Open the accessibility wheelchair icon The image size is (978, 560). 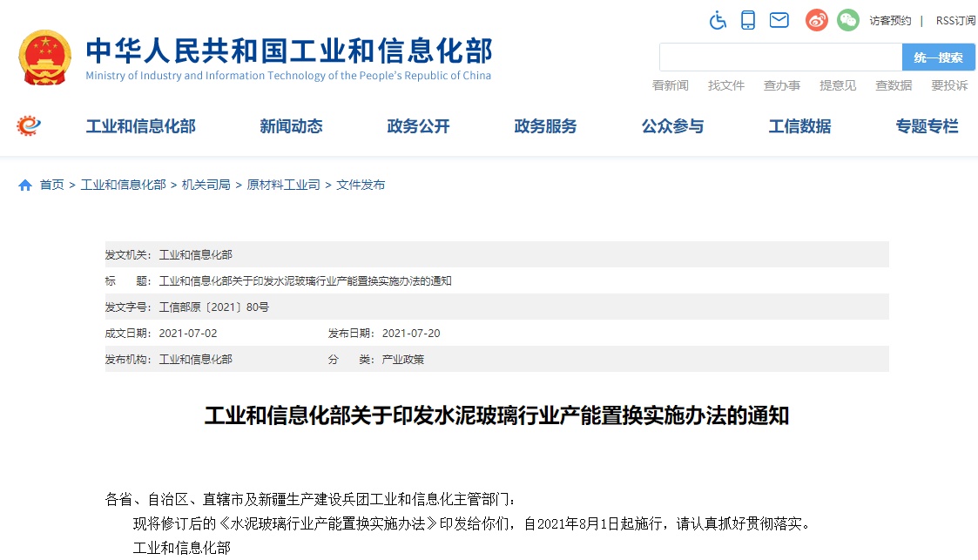[718, 21]
